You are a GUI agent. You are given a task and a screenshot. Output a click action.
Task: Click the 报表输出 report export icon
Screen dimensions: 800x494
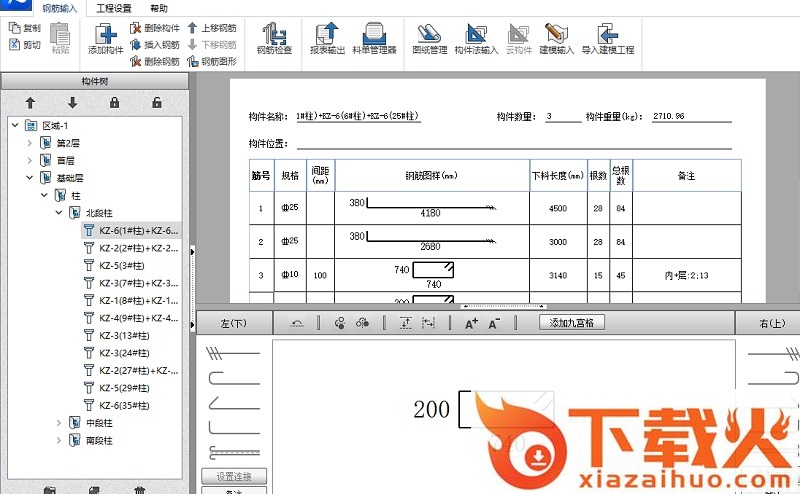[327, 36]
